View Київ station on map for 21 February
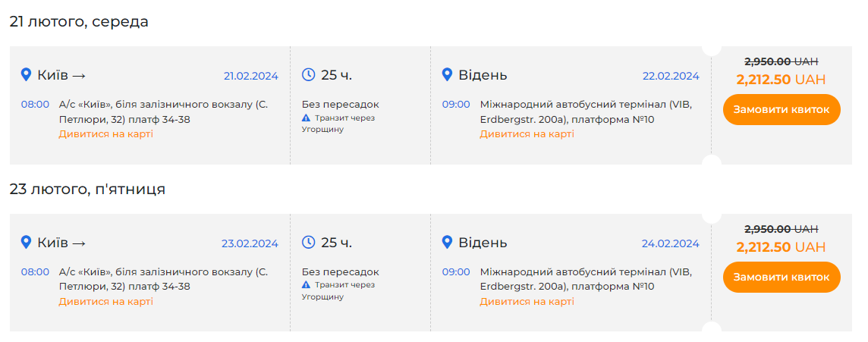The width and height of the screenshot is (868, 342). (106, 134)
